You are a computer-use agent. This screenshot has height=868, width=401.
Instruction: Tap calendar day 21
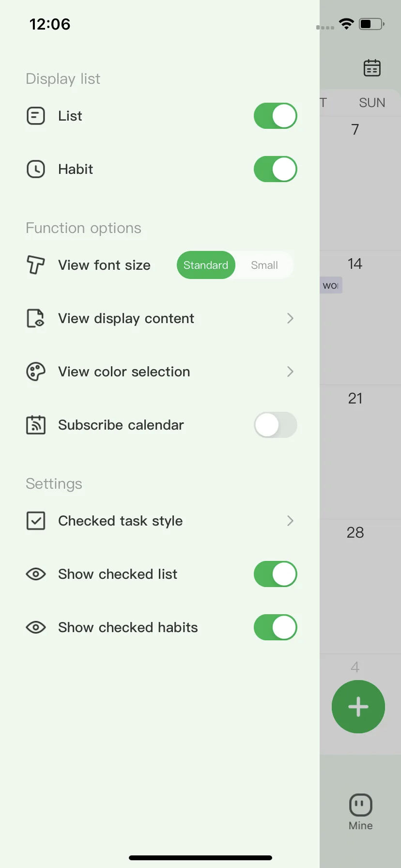click(x=355, y=398)
